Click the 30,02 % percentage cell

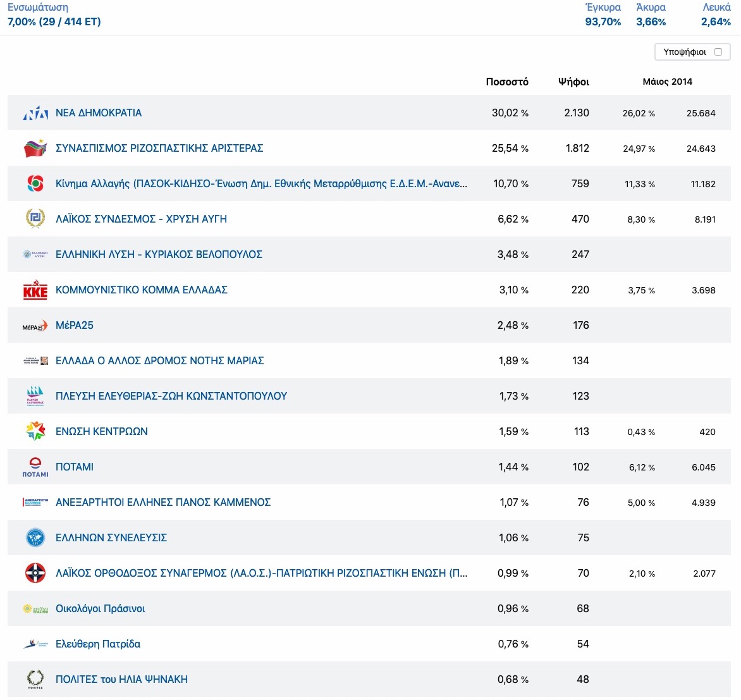(510, 113)
